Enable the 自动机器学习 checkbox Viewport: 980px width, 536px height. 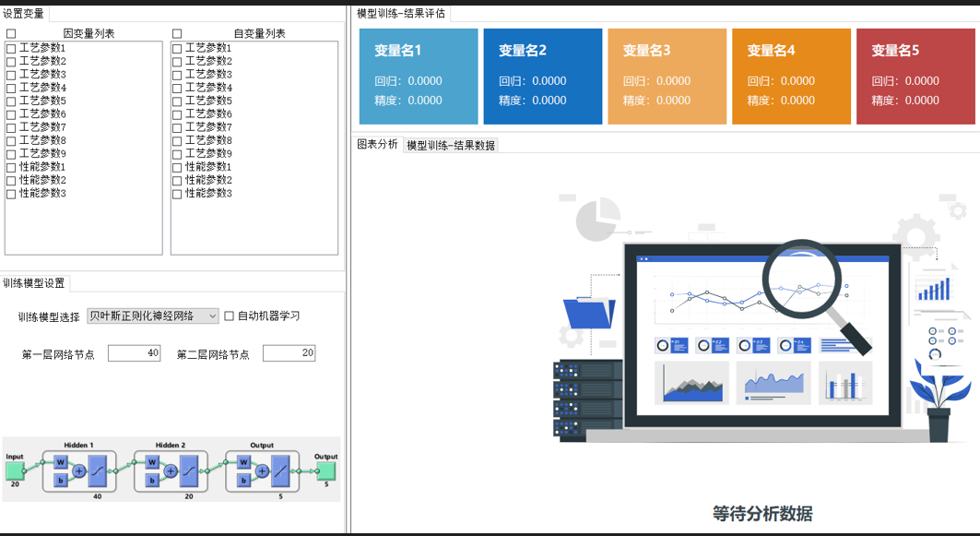coord(230,316)
